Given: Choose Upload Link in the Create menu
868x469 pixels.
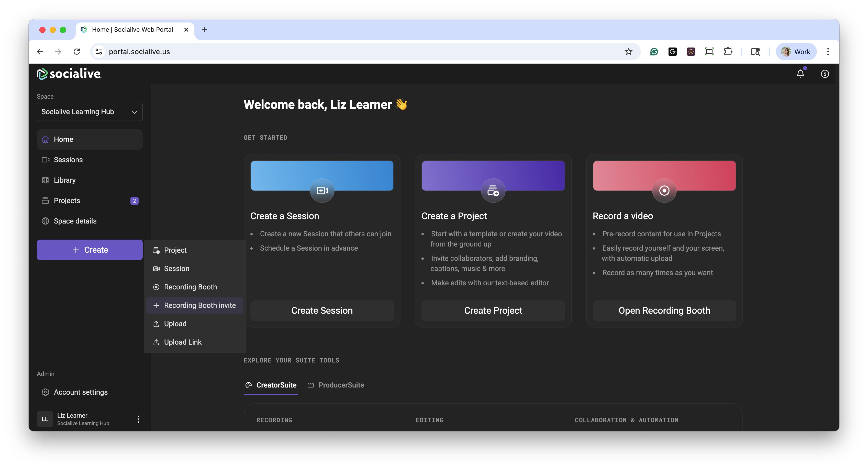Looking at the screenshot, I should (182, 342).
